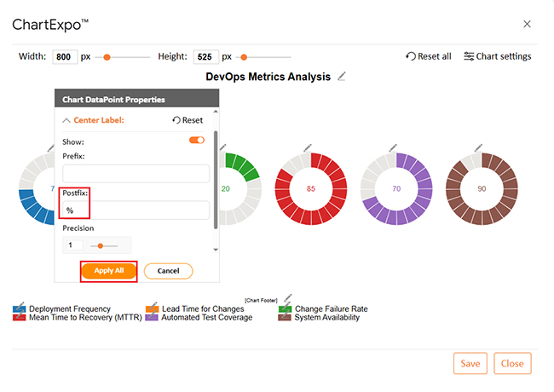Click the Change Failure Rate legend icon
The image size is (554, 392).
pos(286,308)
